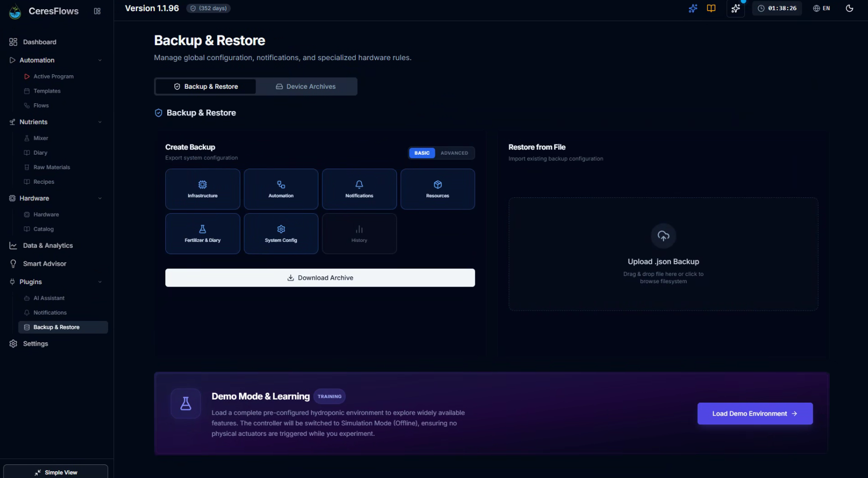Click the Download Archive button
Image resolution: width=868 pixels, height=478 pixels.
(x=320, y=278)
